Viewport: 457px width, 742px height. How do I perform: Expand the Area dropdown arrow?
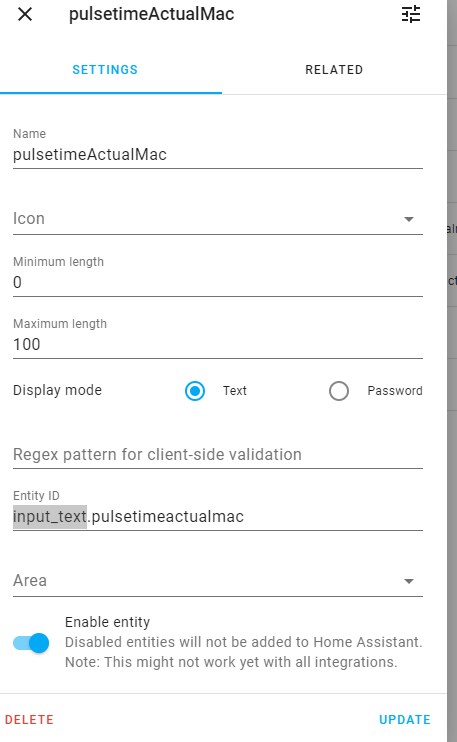409,581
